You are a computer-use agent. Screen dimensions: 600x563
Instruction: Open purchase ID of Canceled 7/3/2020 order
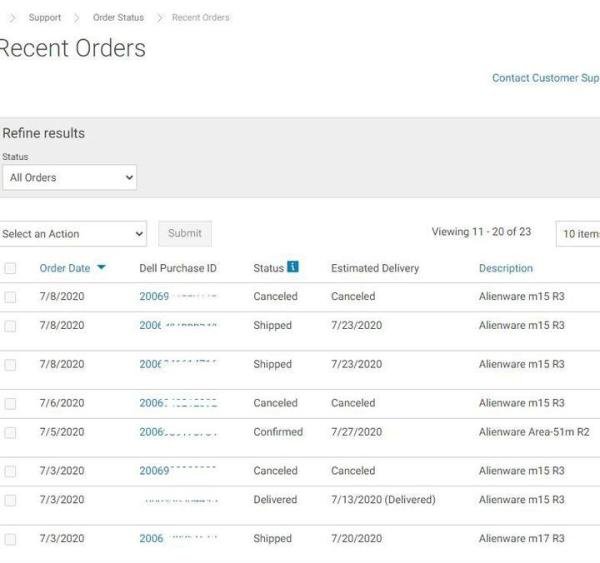coord(178,471)
